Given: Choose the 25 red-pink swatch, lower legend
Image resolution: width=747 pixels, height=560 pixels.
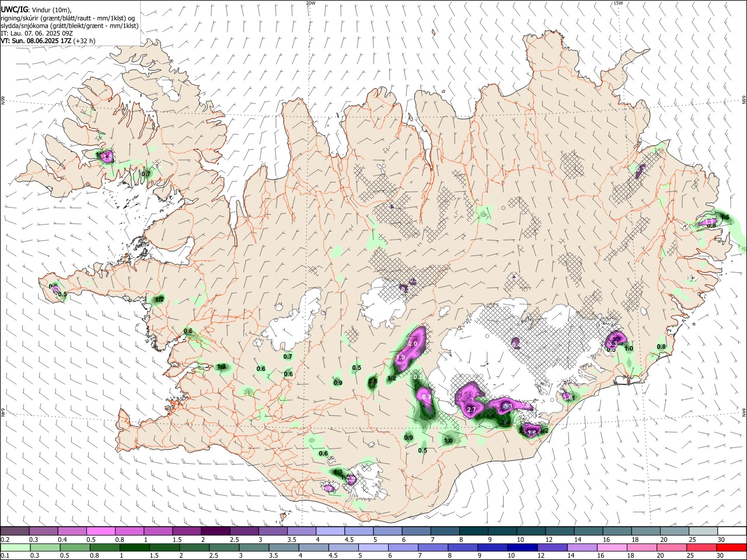Looking at the screenshot, I should [x=702, y=547].
